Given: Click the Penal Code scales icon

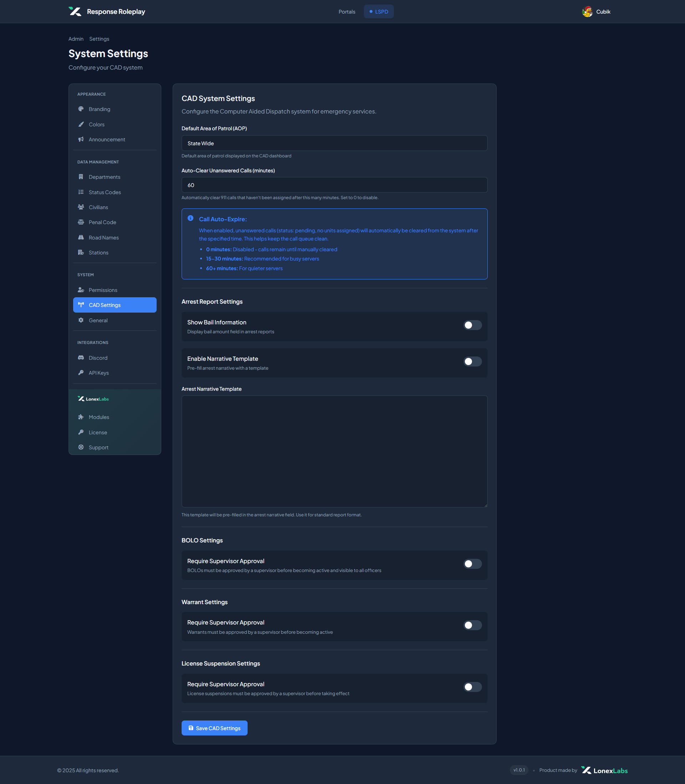Looking at the screenshot, I should (81, 222).
